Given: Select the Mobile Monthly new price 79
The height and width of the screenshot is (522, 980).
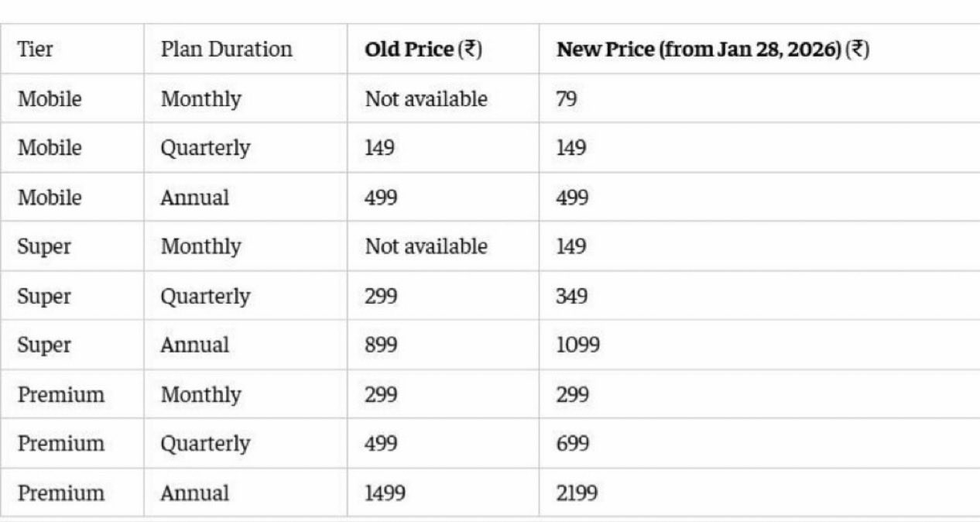Looking at the screenshot, I should tap(566, 99).
